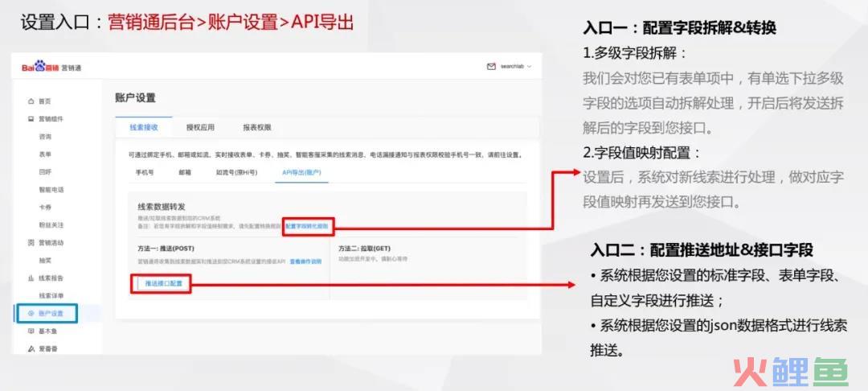Viewport: 868px width, 391px height.
Task: Select the 邮箱 sub-tab
Action: tap(185, 172)
